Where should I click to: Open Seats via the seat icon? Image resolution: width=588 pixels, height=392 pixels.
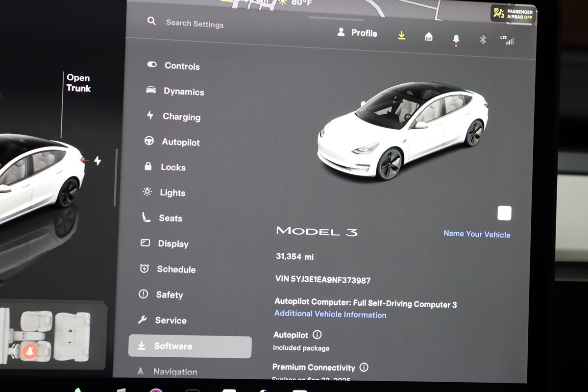146,217
